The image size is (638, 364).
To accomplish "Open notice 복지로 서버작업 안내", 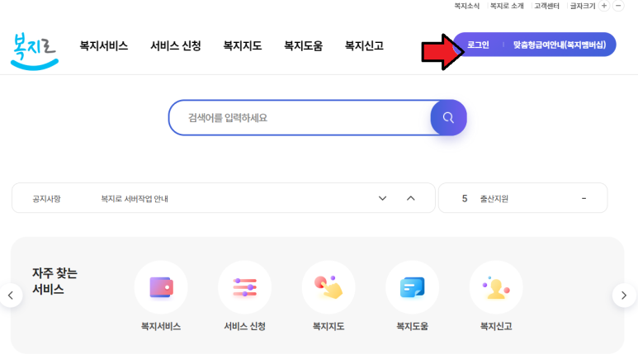I will point(135,199).
